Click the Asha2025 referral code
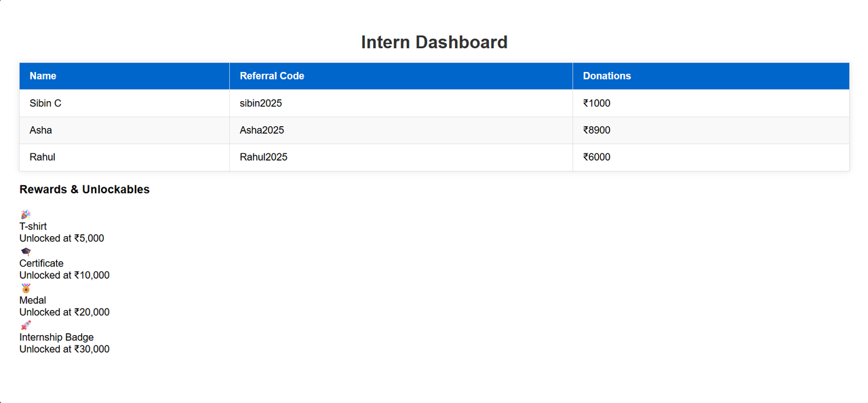The image size is (868, 403). tap(262, 130)
